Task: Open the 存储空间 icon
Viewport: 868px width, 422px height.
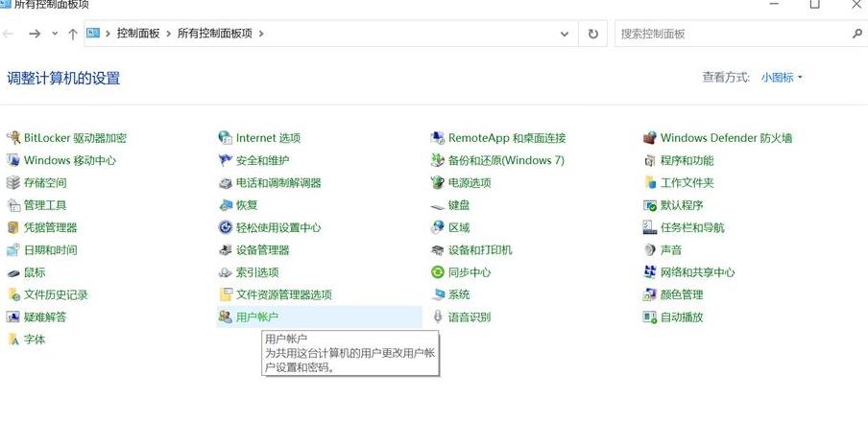Action: (13, 182)
